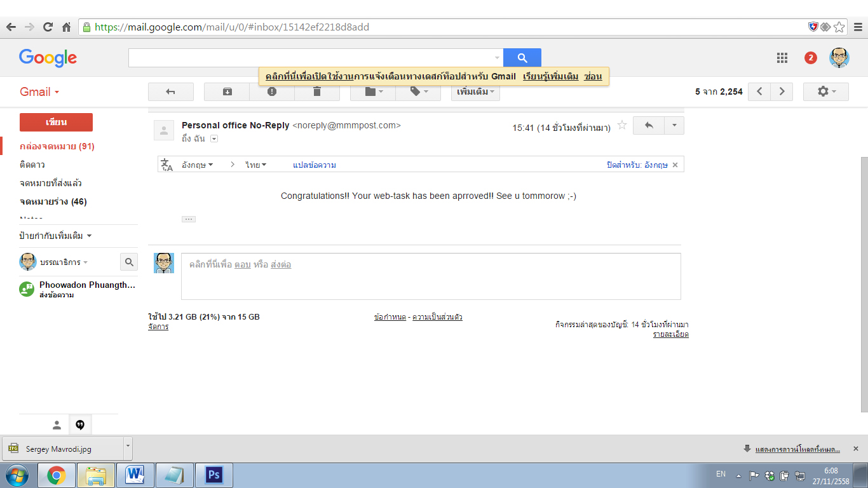Screen dimensions: 868x488
Task: Open the red notifications badge showing 2
Action: pos(810,58)
